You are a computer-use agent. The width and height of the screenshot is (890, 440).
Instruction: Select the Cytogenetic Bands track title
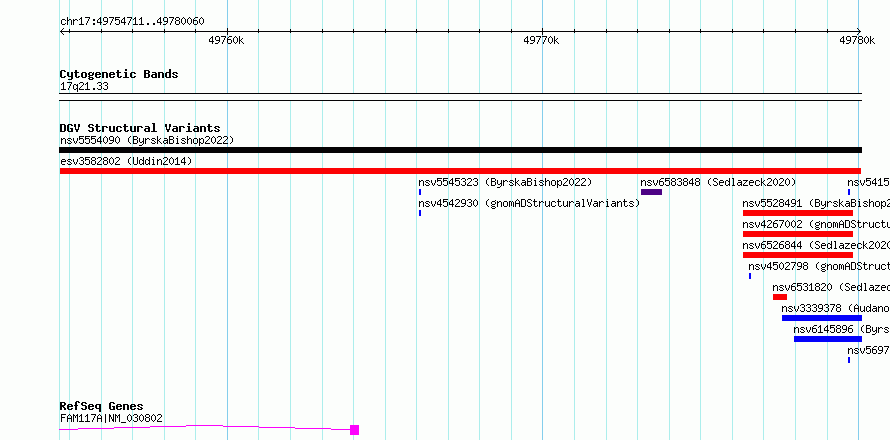coord(119,74)
